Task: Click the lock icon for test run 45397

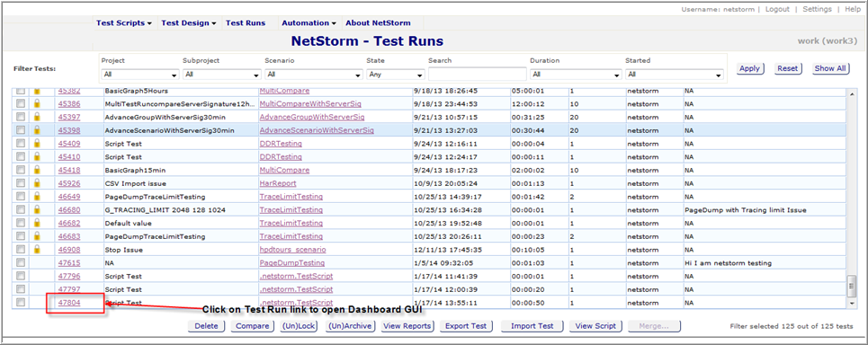Action: tap(38, 117)
